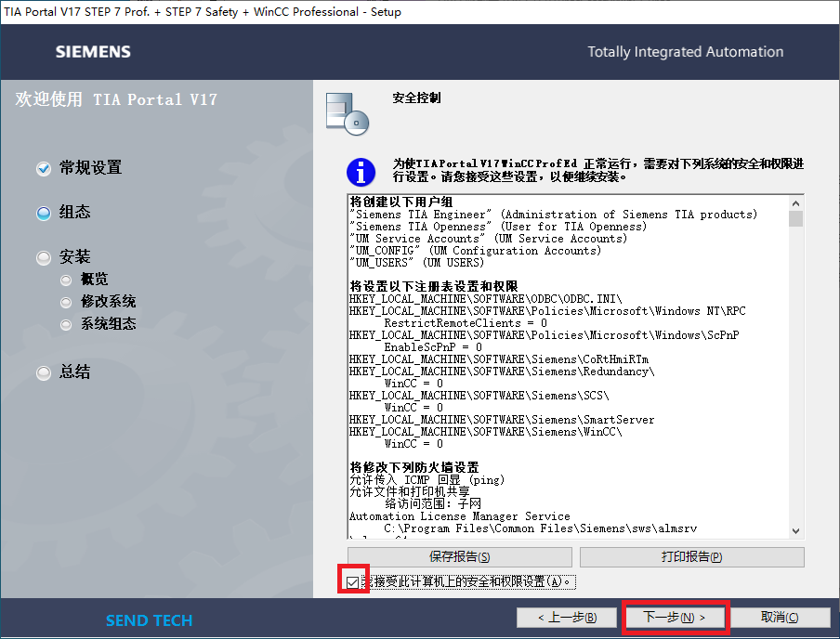The height and width of the screenshot is (639, 840).
Task: Click the blue information icon
Action: (361, 171)
